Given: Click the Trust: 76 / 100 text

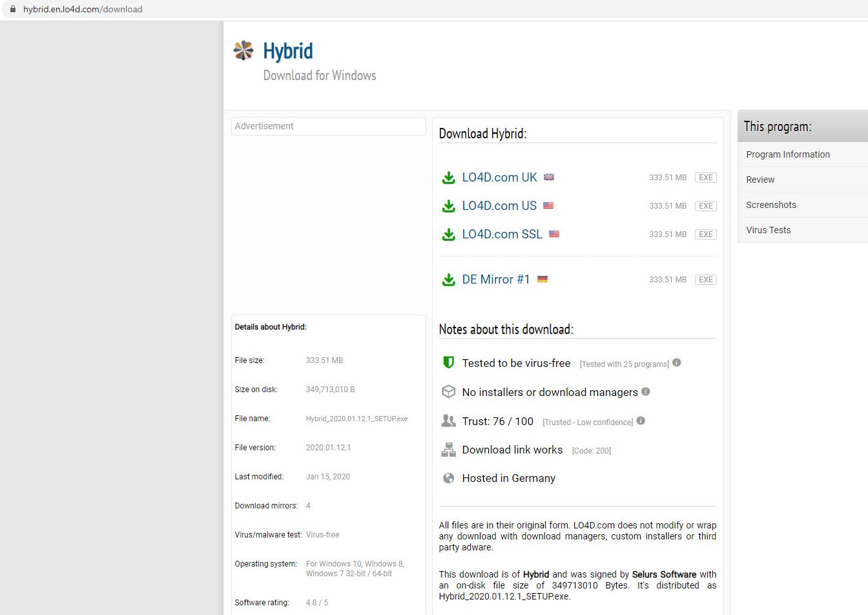Looking at the screenshot, I should tap(497, 421).
